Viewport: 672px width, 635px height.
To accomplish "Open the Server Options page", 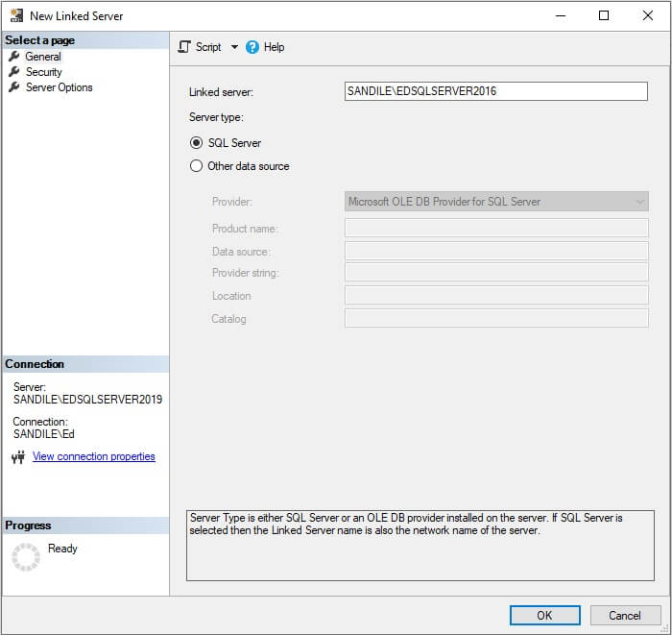I will (60, 87).
